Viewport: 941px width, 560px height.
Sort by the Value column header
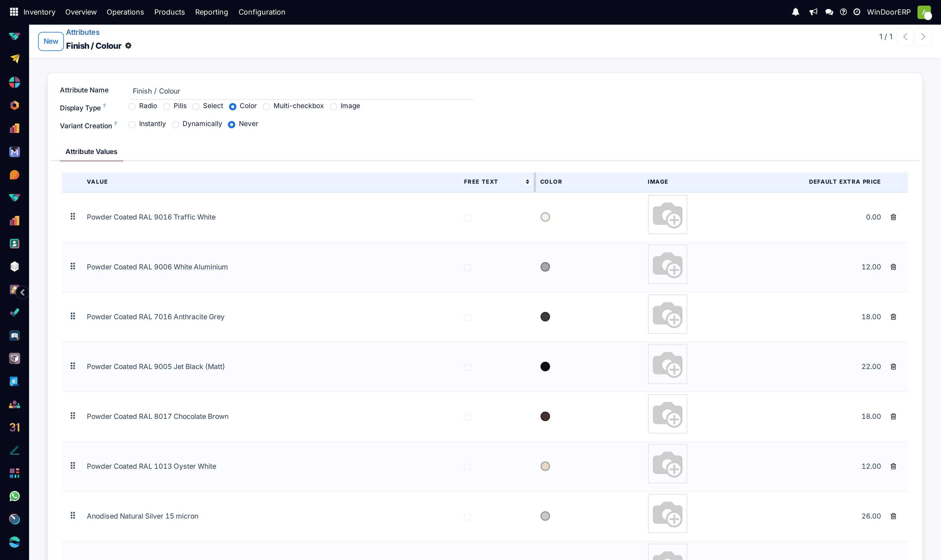pyautogui.click(x=97, y=182)
